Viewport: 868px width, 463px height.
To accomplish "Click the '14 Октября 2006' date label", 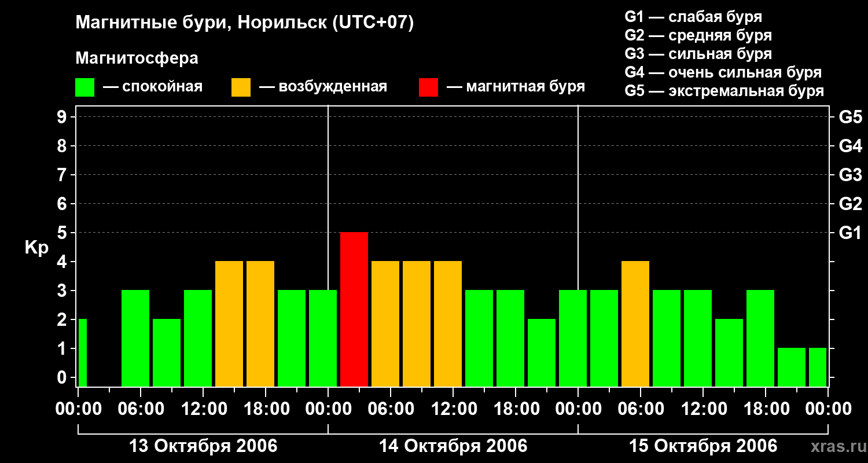I will (453, 446).
